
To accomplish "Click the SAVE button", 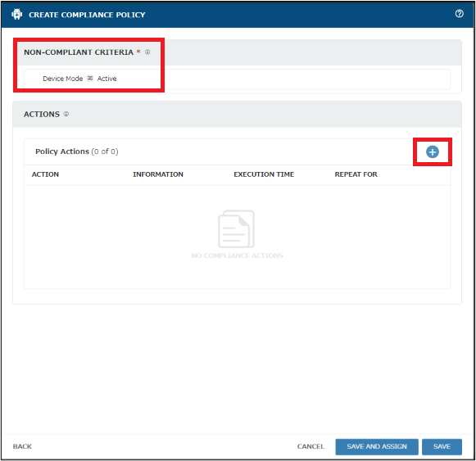I will click(442, 447).
